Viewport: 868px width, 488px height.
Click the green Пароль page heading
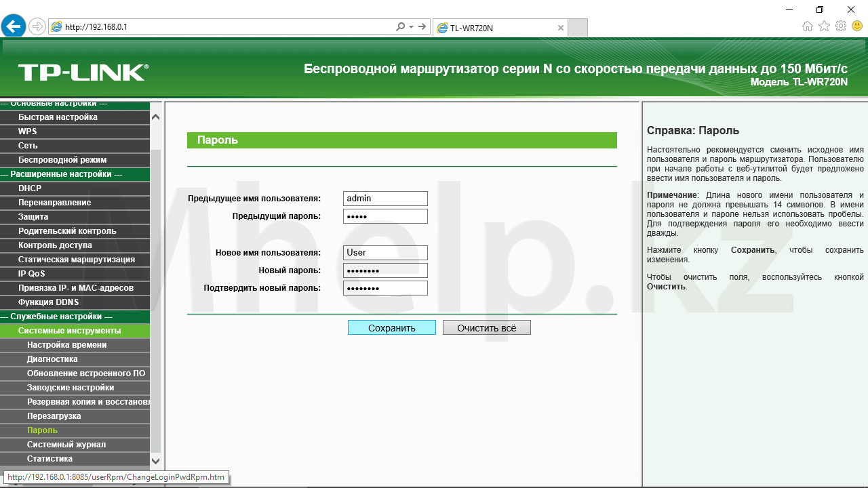402,140
